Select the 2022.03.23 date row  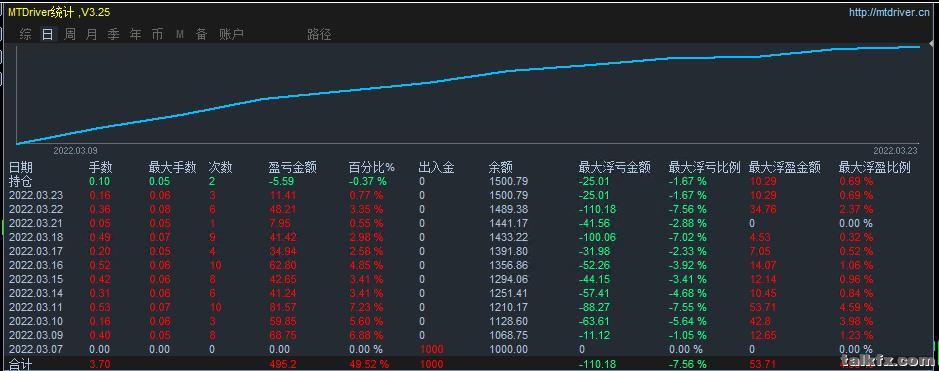point(36,195)
